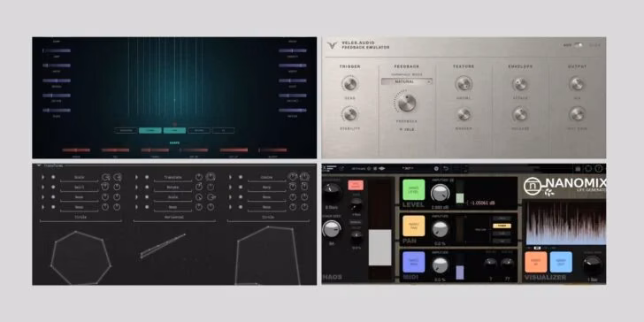Viewport: 644px width, 322px height.
Task: Click the Nanomix circled n logo
Action: pyautogui.click(x=532, y=186)
